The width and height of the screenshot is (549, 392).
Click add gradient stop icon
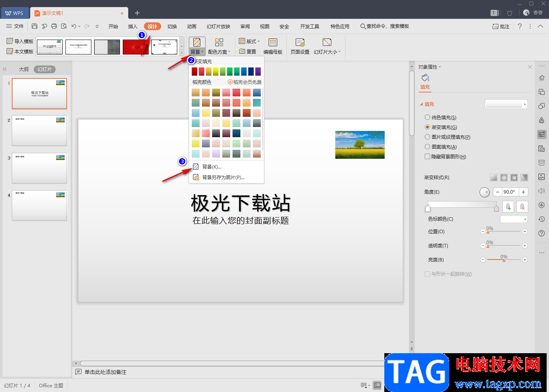508,207
